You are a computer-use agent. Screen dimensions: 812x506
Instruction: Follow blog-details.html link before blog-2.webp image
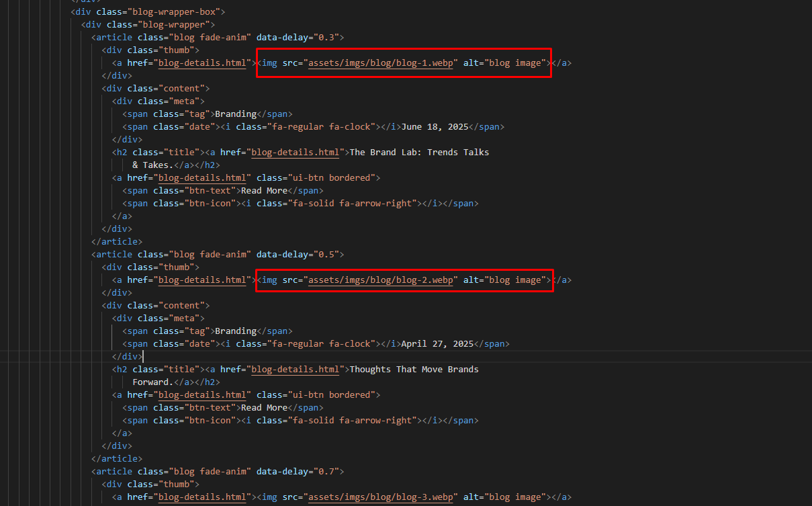[201, 280]
